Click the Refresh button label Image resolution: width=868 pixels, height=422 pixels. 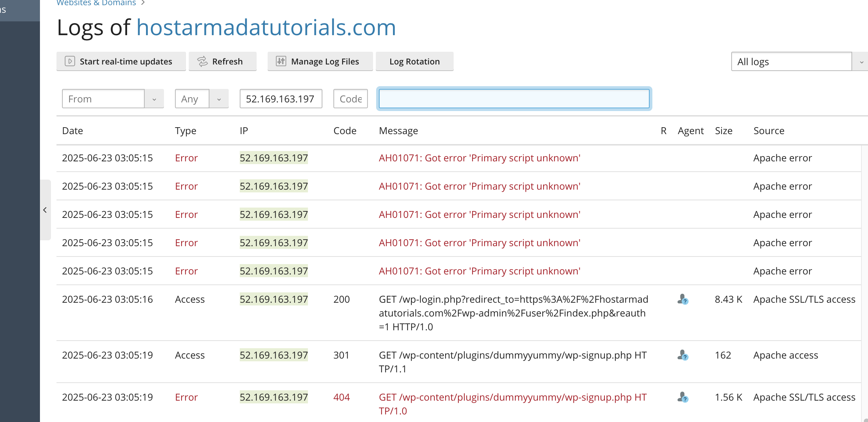[x=227, y=62]
